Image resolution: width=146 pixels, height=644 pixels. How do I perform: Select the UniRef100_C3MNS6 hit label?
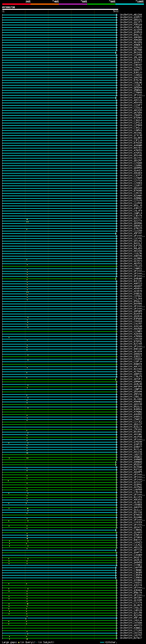pyautogui.click(x=131, y=578)
